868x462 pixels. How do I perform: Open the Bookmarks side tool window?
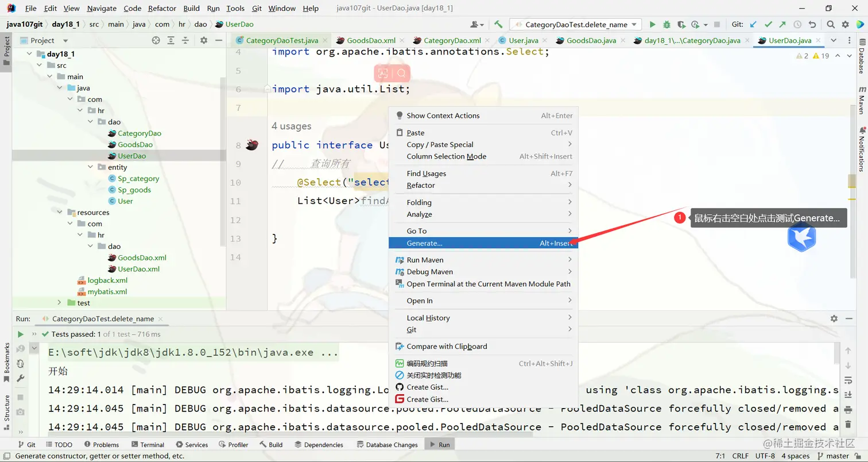[x=7, y=362]
